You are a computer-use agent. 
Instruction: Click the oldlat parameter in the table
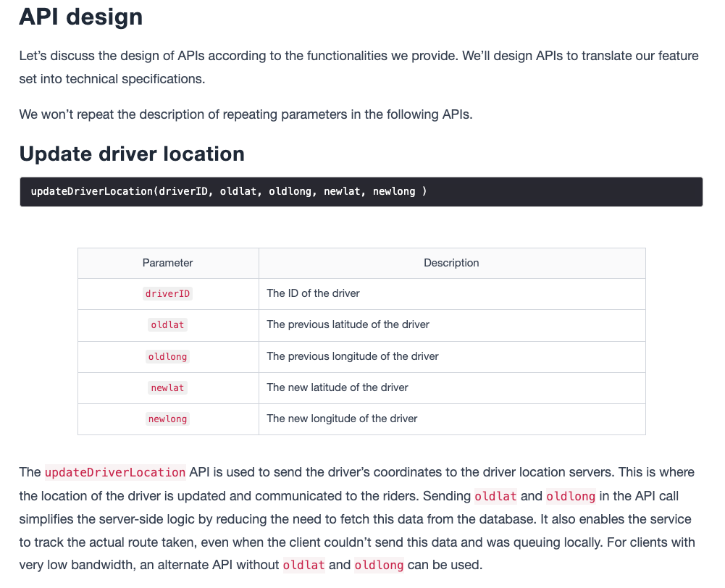[167, 325]
